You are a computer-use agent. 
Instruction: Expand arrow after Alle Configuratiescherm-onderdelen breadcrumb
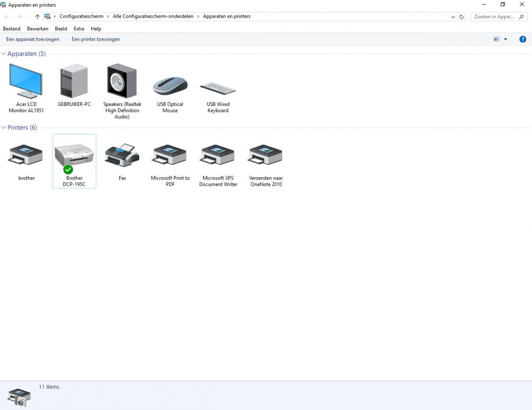point(198,16)
